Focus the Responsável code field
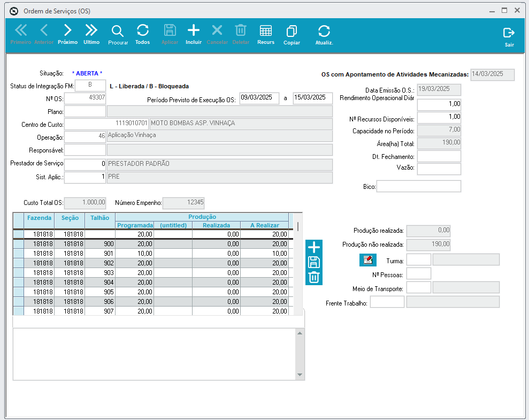This screenshot has height=420, width=529. pos(85,150)
